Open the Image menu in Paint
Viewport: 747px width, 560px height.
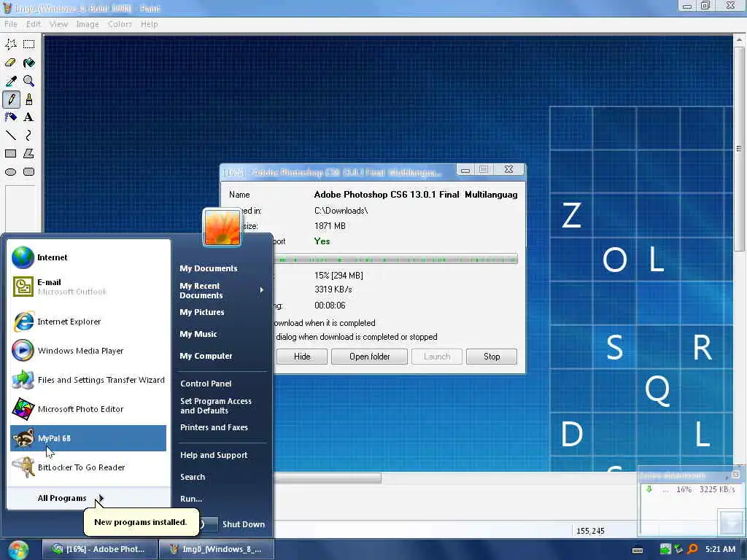tap(88, 24)
